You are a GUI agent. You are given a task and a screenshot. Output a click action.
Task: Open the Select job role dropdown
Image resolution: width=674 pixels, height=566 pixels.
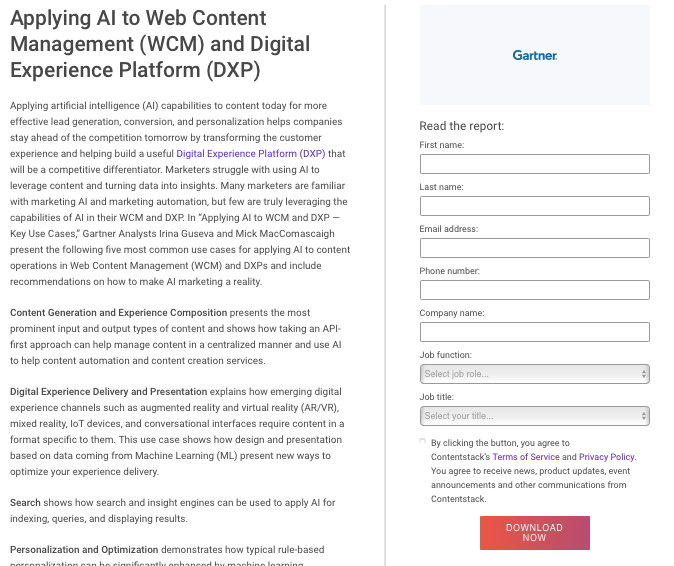pos(535,374)
